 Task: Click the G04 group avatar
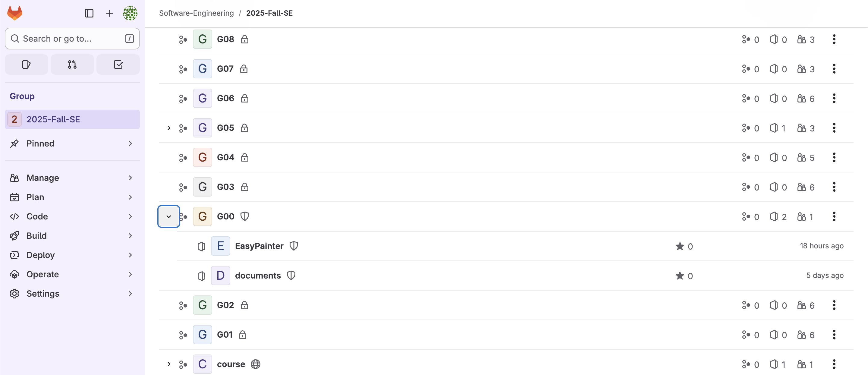click(203, 157)
